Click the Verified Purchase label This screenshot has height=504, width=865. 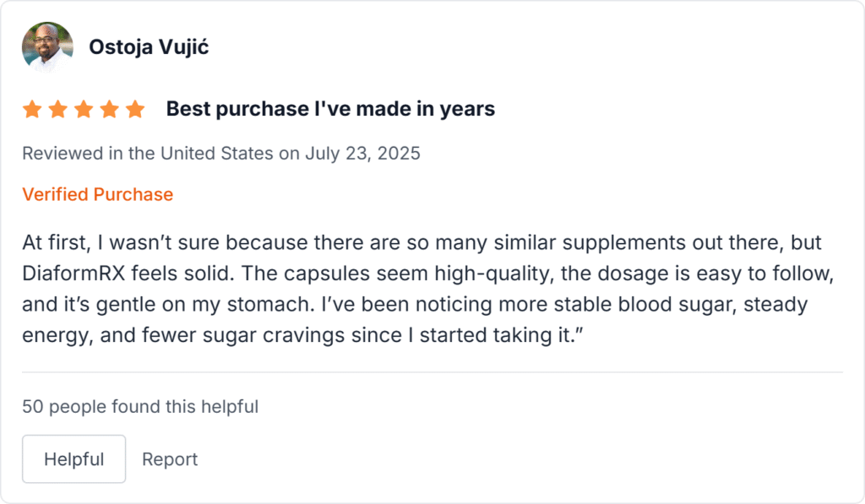(x=97, y=194)
